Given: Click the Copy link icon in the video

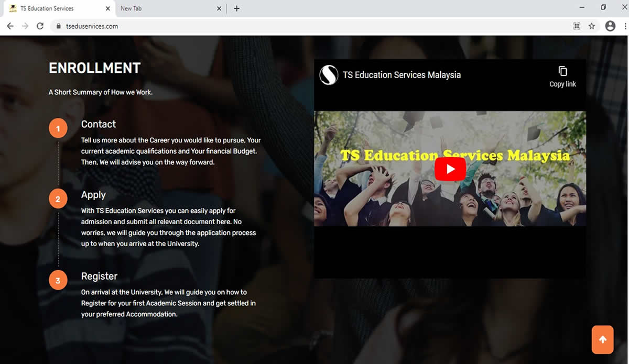Looking at the screenshot, I should (x=562, y=71).
